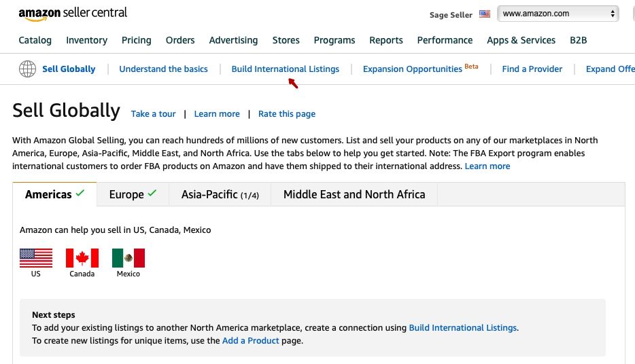
Task: Click Learn more beside the page title
Action: tap(217, 113)
